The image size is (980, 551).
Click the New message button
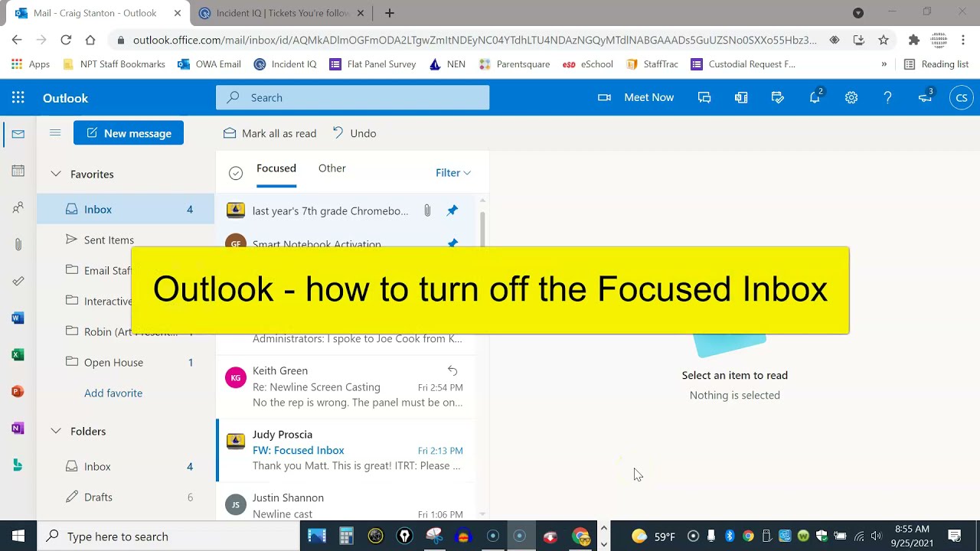pos(129,133)
